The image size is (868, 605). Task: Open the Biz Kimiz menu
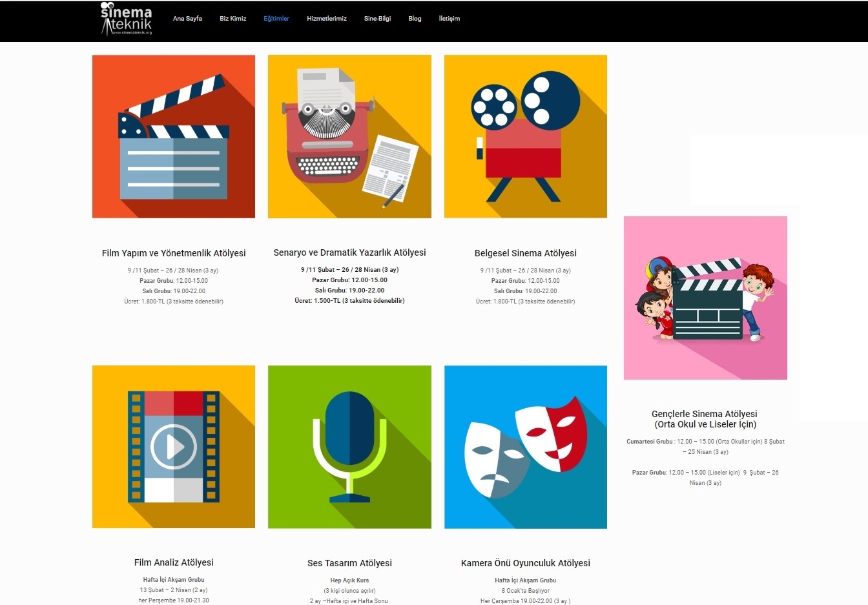(233, 19)
